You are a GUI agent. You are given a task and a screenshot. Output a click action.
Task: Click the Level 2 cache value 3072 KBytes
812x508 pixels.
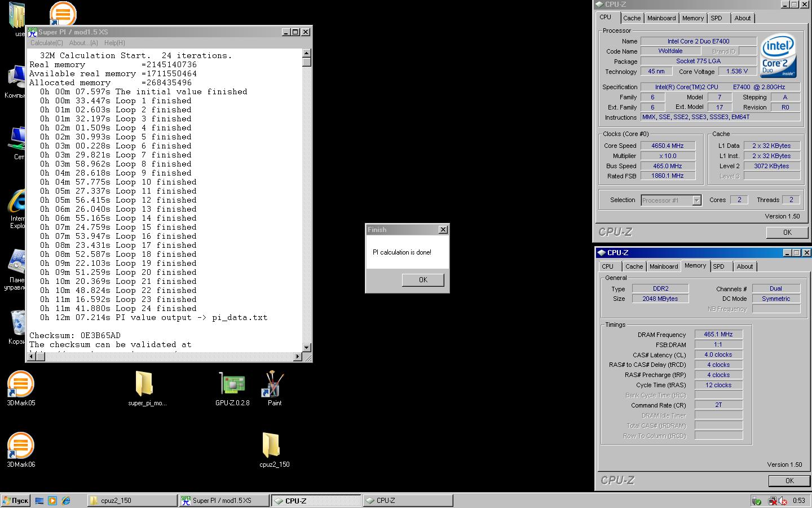click(x=772, y=166)
